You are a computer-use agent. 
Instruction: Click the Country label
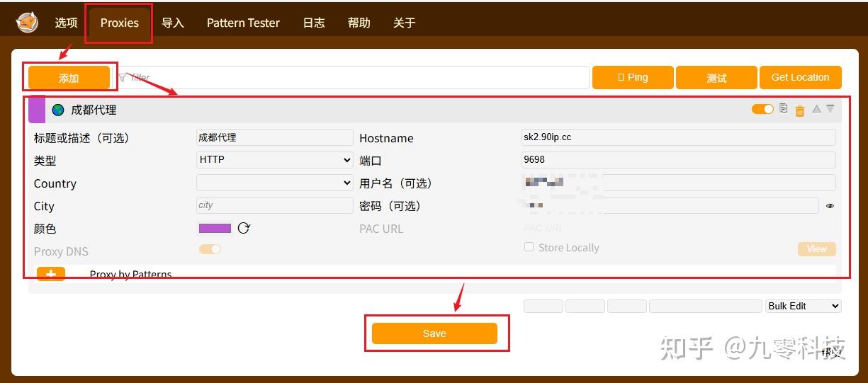pos(55,183)
